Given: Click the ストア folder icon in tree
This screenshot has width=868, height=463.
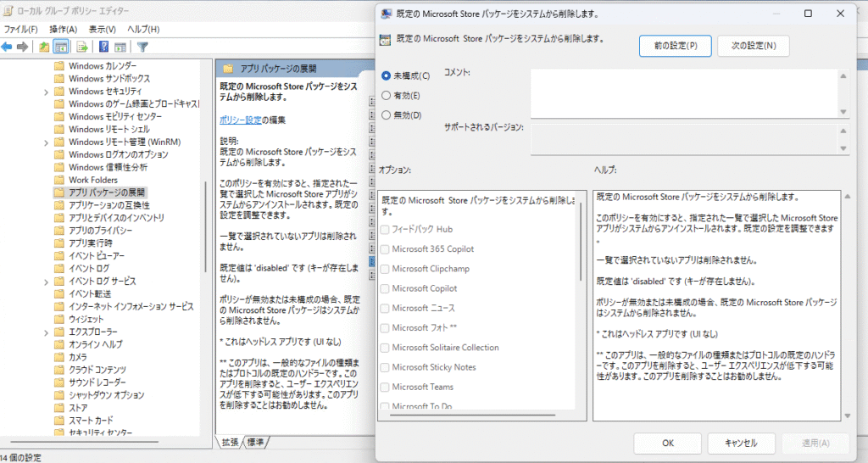Looking at the screenshot, I should [x=59, y=408].
